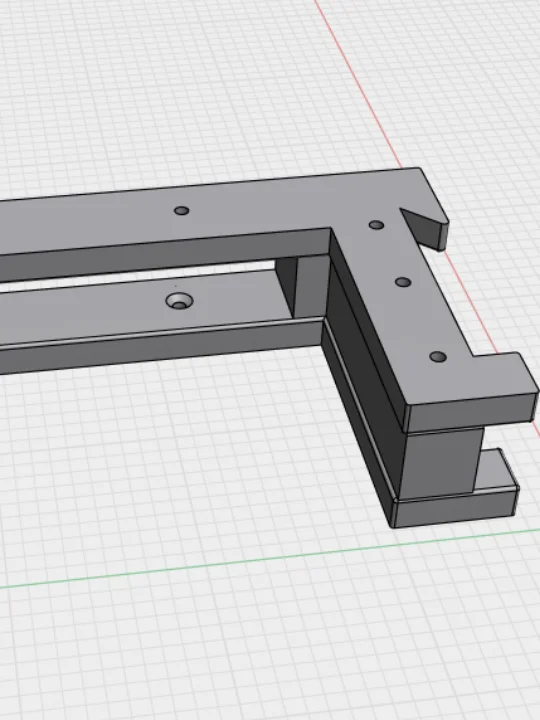Select the pointed hook tab at the corner
The image size is (540, 720).
click(425, 228)
